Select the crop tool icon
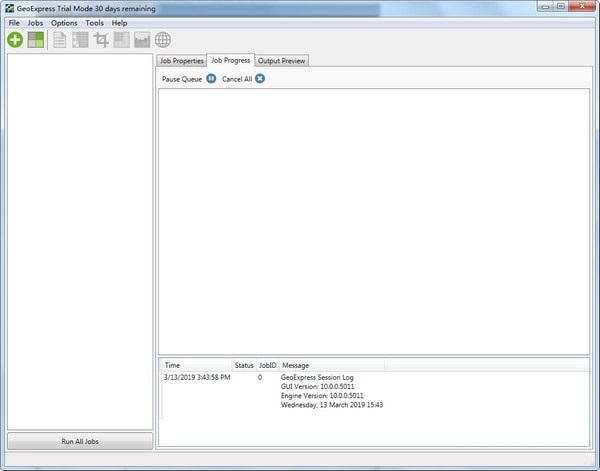 [x=101, y=40]
